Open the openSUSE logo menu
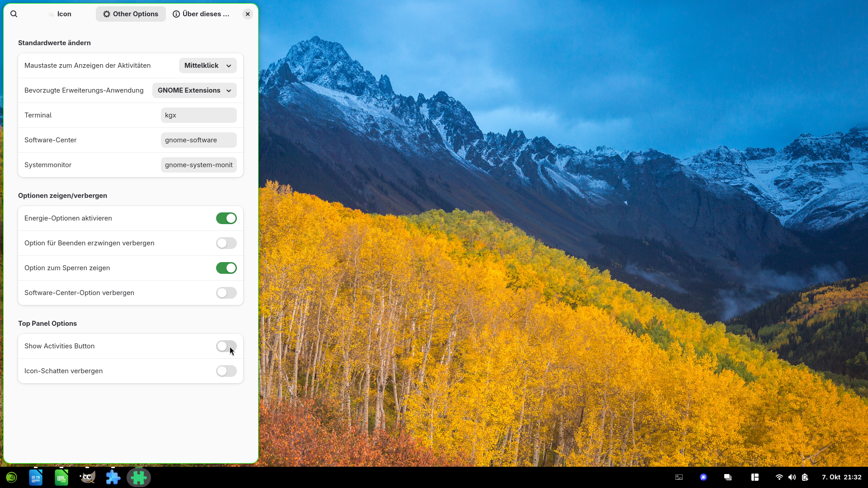The width and height of the screenshot is (868, 488). coord(11,478)
